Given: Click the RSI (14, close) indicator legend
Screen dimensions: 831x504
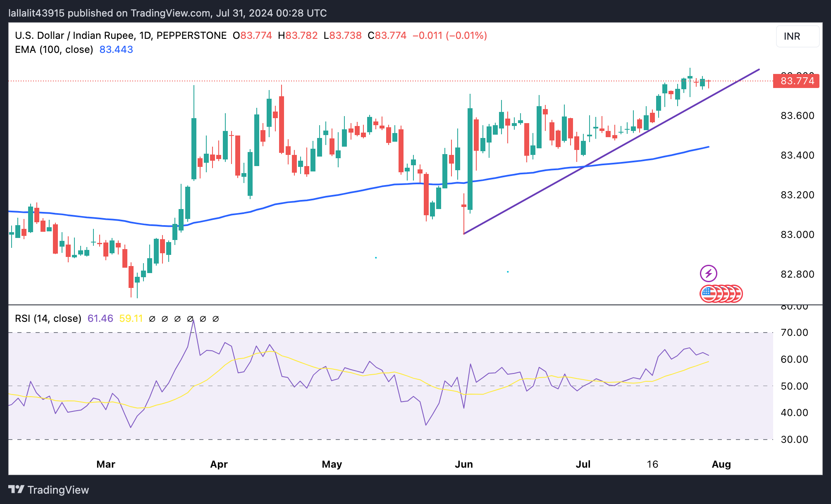Looking at the screenshot, I should pyautogui.click(x=48, y=319).
